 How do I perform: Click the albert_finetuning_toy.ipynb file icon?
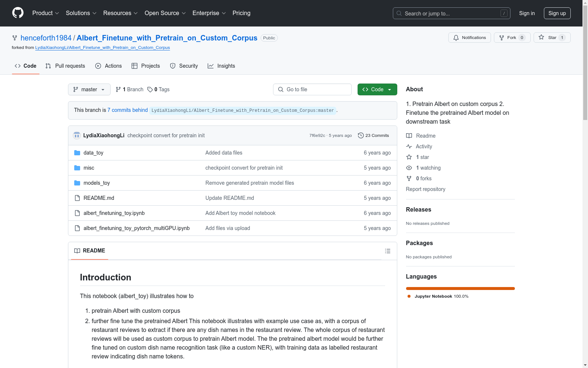[77, 213]
